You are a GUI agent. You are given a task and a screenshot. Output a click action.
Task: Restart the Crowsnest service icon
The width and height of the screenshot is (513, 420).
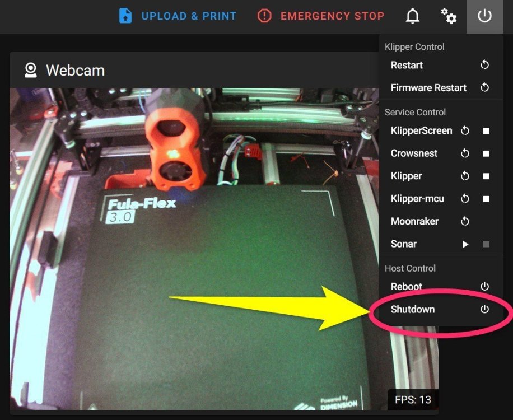(x=465, y=153)
